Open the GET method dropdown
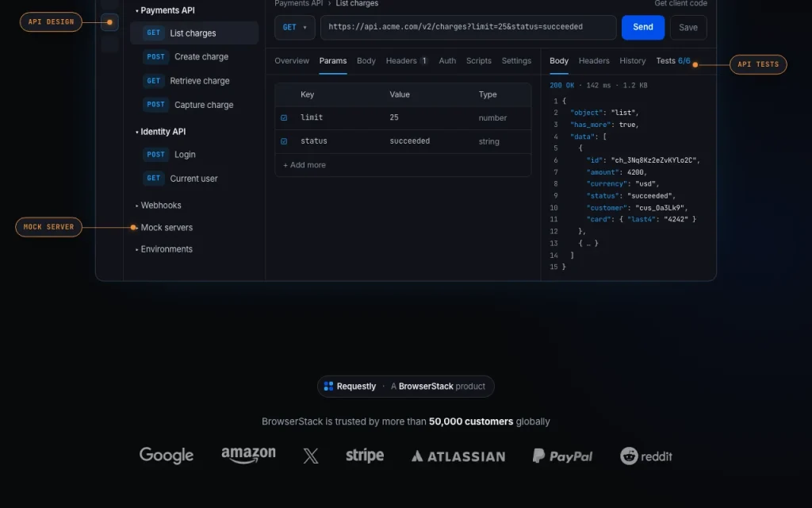The height and width of the screenshot is (508, 812). pos(295,28)
